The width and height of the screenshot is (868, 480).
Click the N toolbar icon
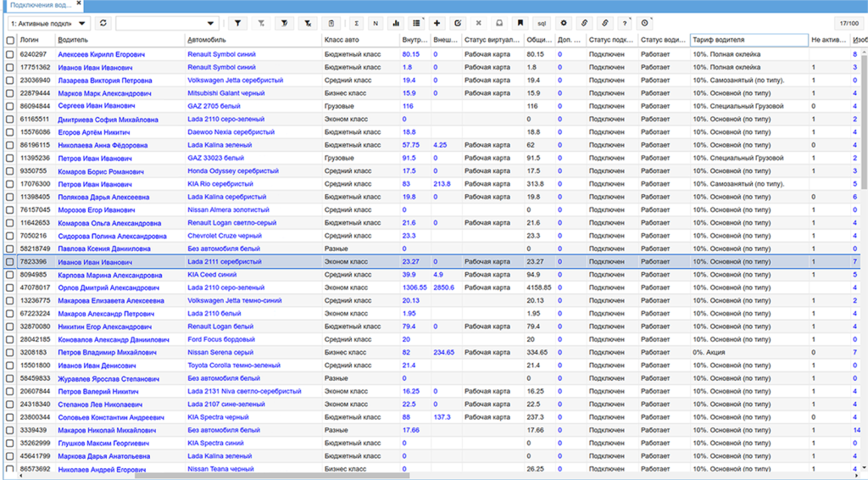tap(376, 23)
